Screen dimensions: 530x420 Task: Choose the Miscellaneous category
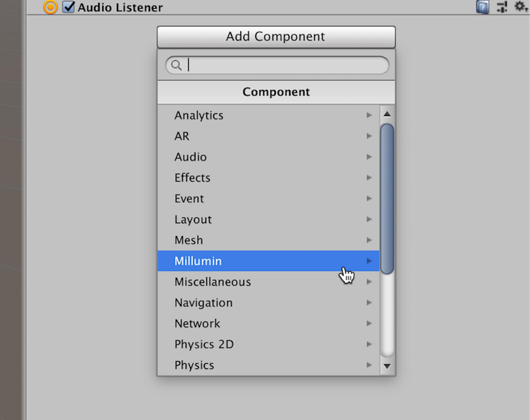click(x=213, y=282)
